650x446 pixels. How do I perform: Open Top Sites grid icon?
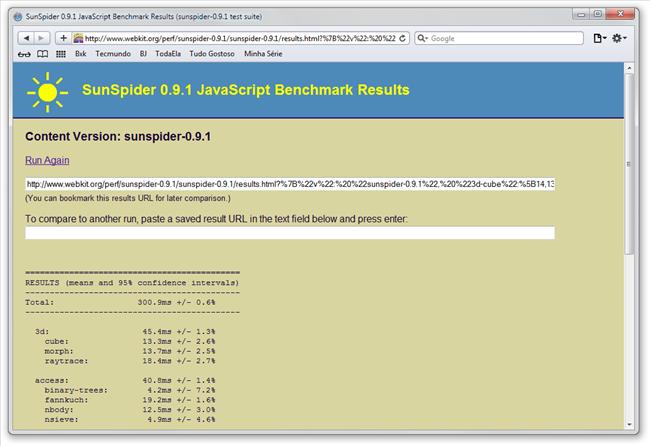point(61,54)
